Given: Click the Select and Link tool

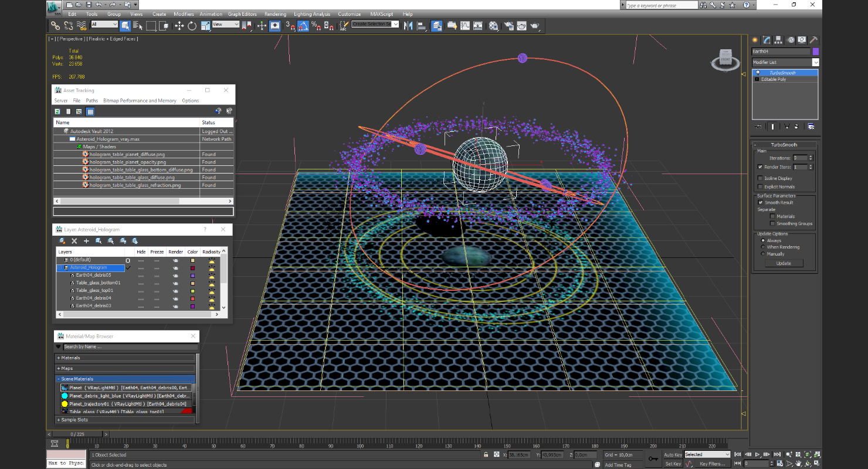Looking at the screenshot, I should 55,26.
